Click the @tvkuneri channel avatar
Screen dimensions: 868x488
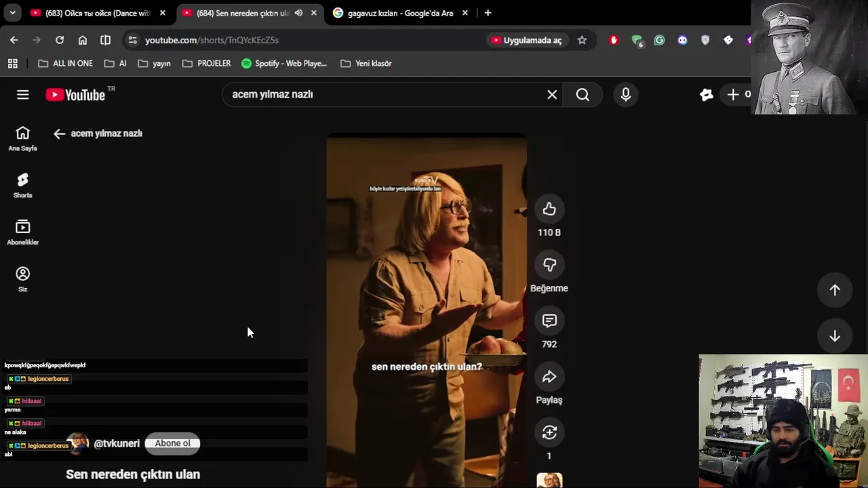pyautogui.click(x=77, y=443)
